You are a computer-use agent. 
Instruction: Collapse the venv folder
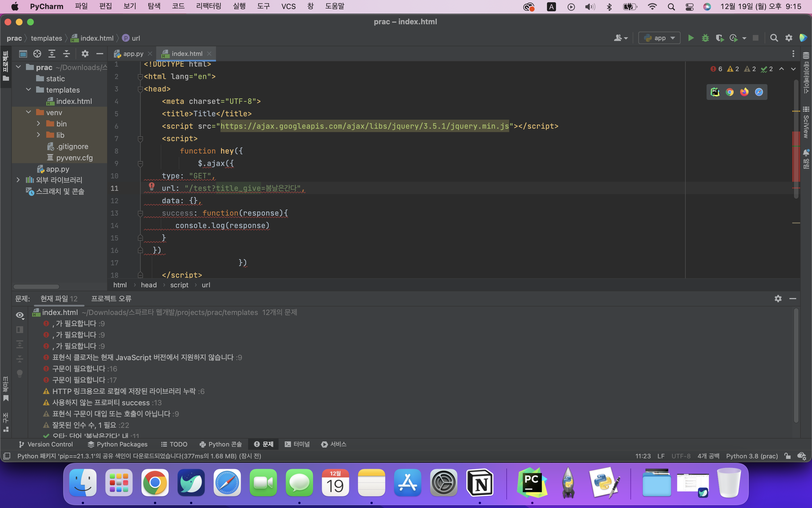pos(28,112)
